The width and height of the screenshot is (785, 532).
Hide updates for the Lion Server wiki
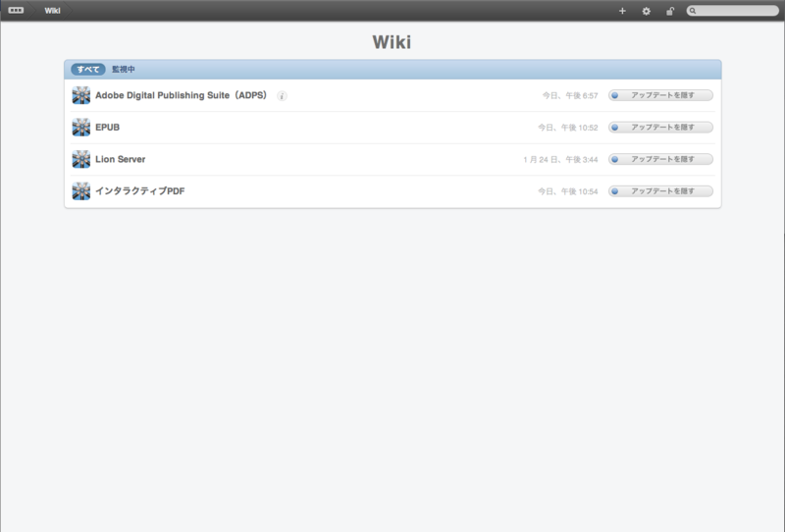pos(660,159)
